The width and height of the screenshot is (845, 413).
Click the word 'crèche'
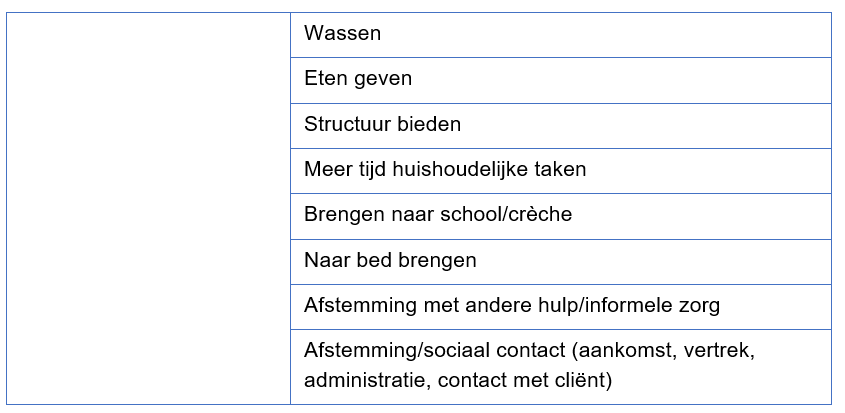pyautogui.click(x=540, y=215)
